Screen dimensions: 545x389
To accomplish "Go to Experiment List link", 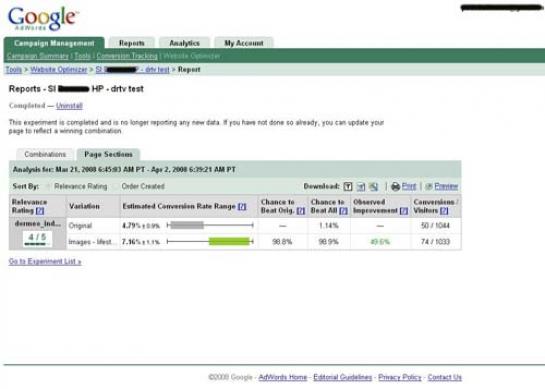I will coord(45,261).
